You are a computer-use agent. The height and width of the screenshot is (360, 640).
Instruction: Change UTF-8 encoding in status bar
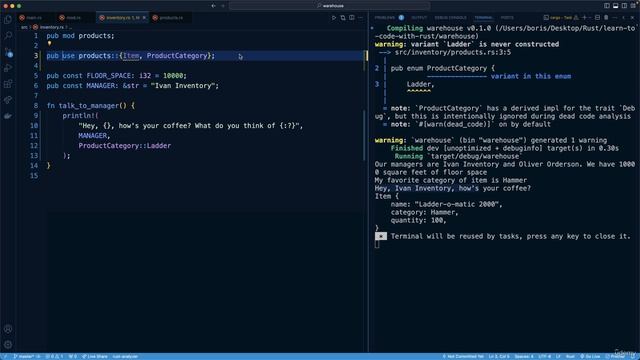pyautogui.click(x=545, y=356)
